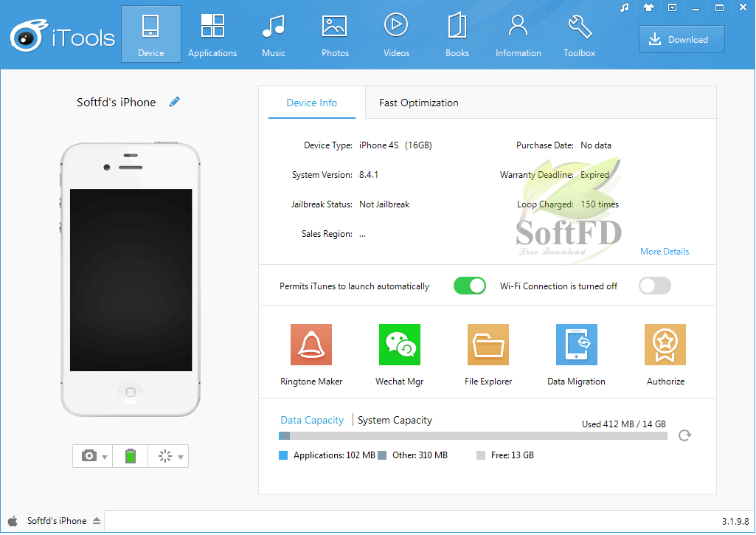Click the Warranty Deadline Expired value
This screenshot has width=756, height=535.
pos(594,175)
